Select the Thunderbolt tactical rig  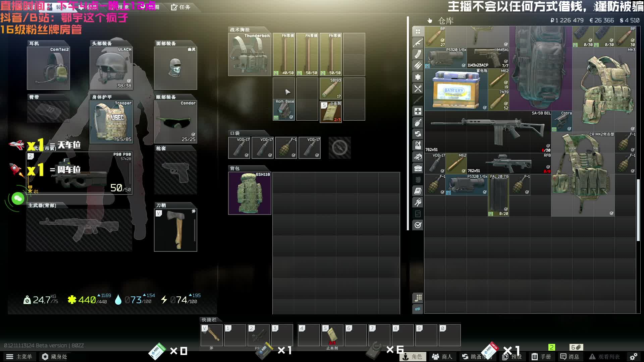tap(250, 54)
